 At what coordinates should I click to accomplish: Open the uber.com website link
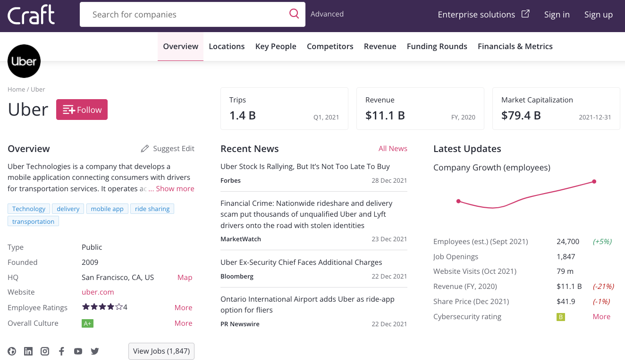pos(98,292)
